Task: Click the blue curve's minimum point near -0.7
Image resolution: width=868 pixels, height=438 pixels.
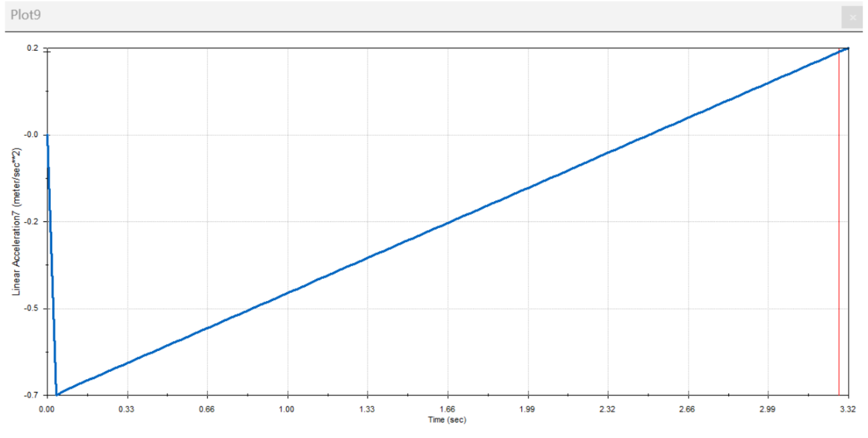Action: point(57,394)
